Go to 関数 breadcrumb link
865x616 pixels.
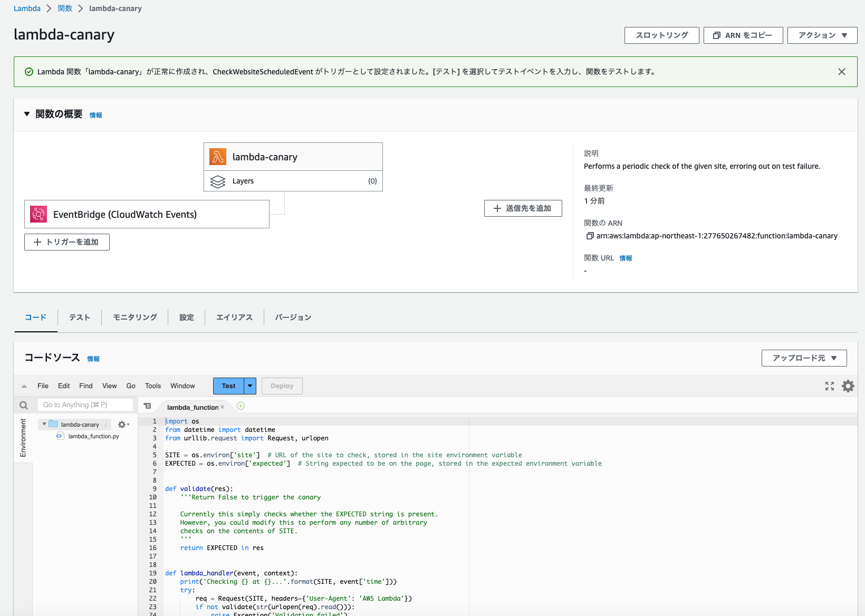[x=65, y=8]
